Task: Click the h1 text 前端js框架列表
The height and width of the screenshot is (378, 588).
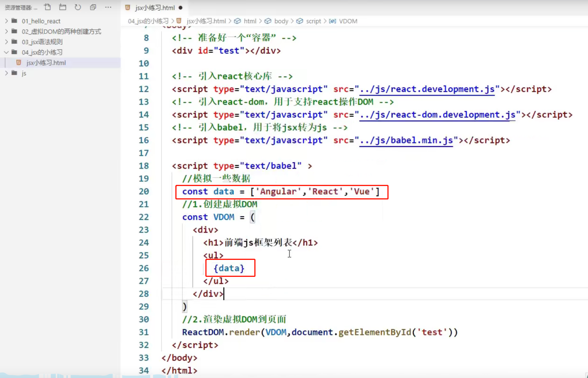Action: 258,243
